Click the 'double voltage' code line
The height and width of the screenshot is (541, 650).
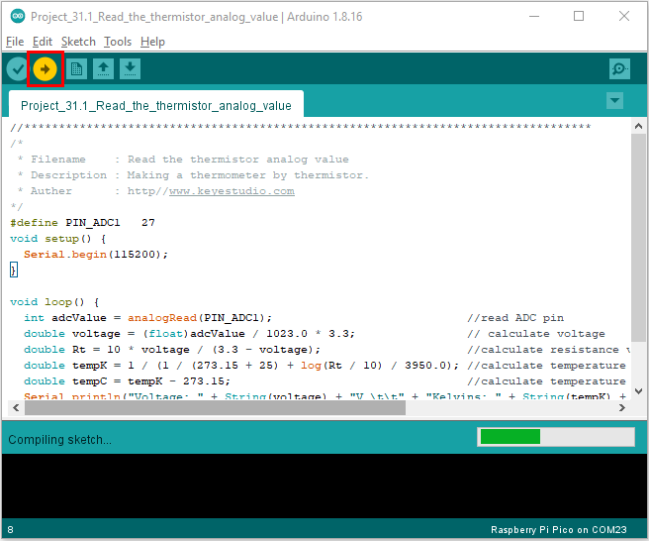click(189, 334)
